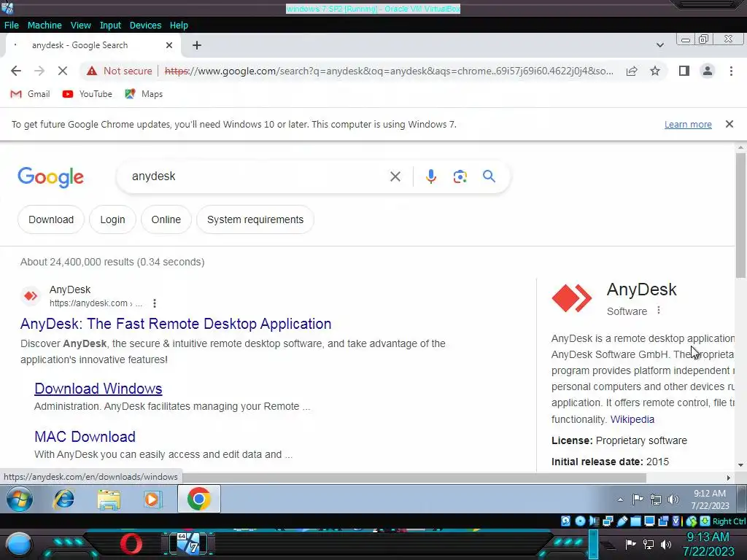Clear the search box text

click(395, 176)
